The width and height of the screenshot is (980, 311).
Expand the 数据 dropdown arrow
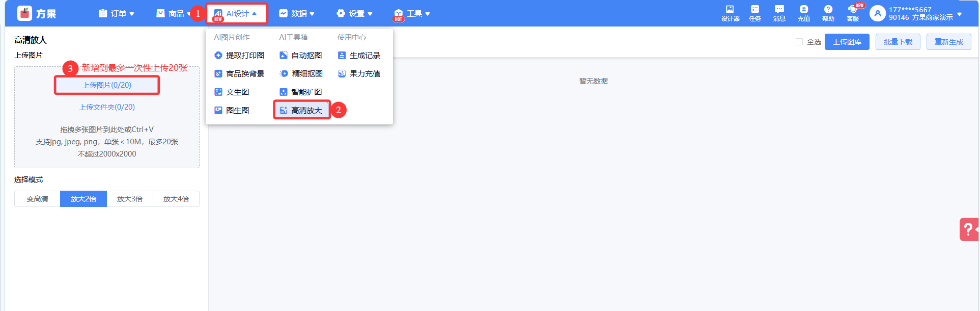pos(312,14)
